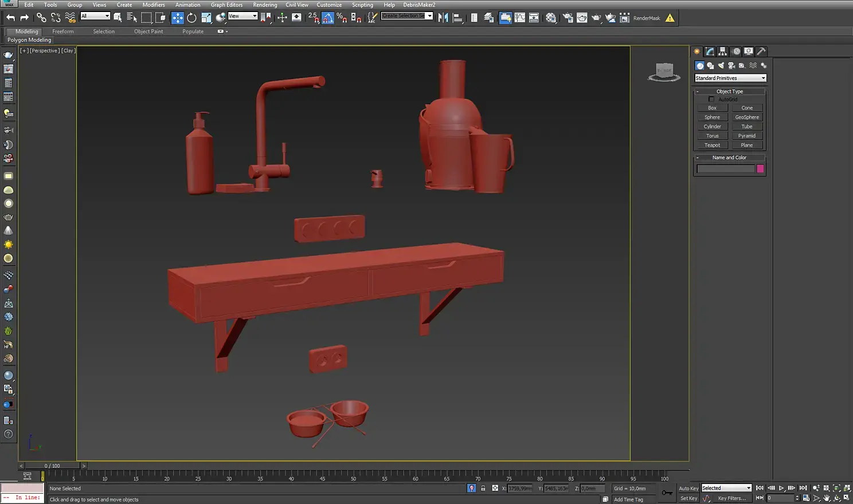Open the Standard Primitives dropdown
Screen dimensions: 853x504
[x=730, y=78]
